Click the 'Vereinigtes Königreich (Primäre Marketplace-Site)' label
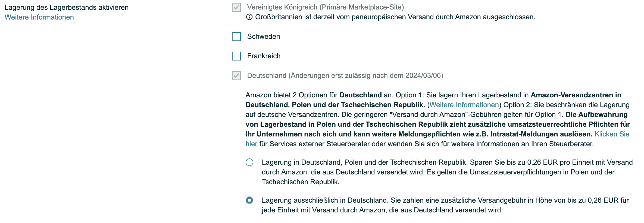The image size is (644, 223). tap(326, 7)
